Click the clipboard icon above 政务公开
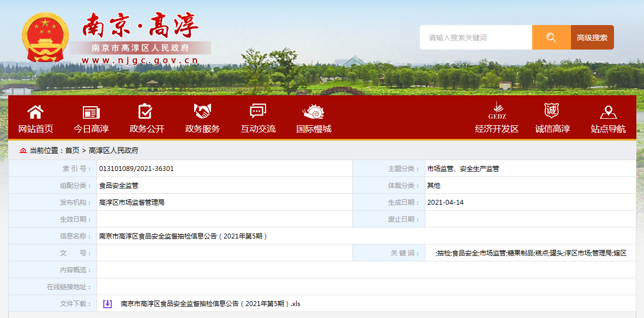 (146, 112)
